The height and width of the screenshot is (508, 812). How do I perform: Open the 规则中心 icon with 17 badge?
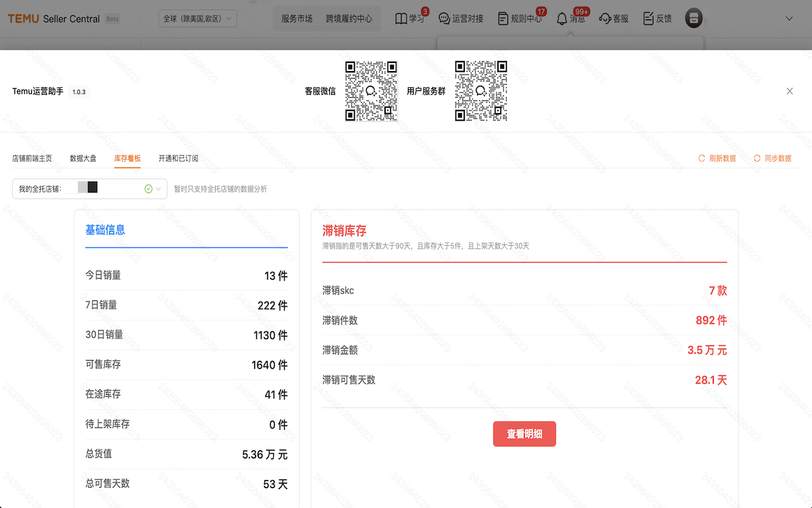coord(520,18)
